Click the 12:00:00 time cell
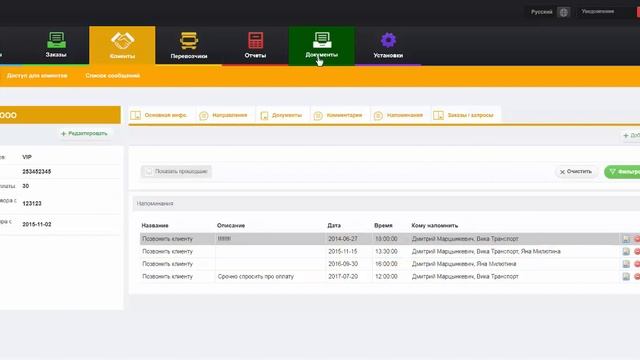Image resolution: width=640 pixels, height=360 pixels. pyautogui.click(x=386, y=276)
